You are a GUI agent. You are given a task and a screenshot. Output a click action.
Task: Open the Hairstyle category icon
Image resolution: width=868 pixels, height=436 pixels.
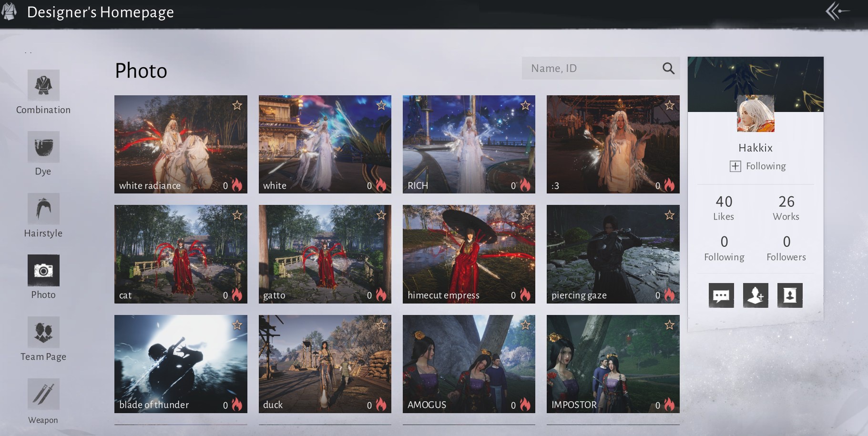click(x=43, y=209)
